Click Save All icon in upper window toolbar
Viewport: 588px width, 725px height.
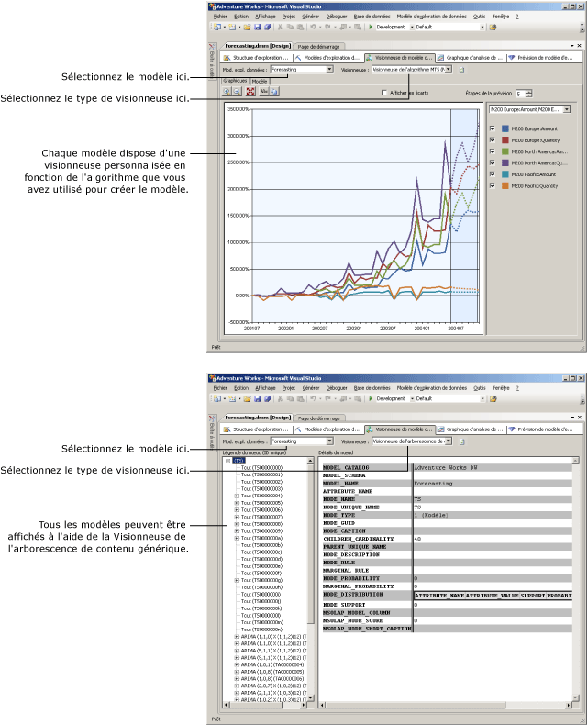pyautogui.click(x=267, y=28)
